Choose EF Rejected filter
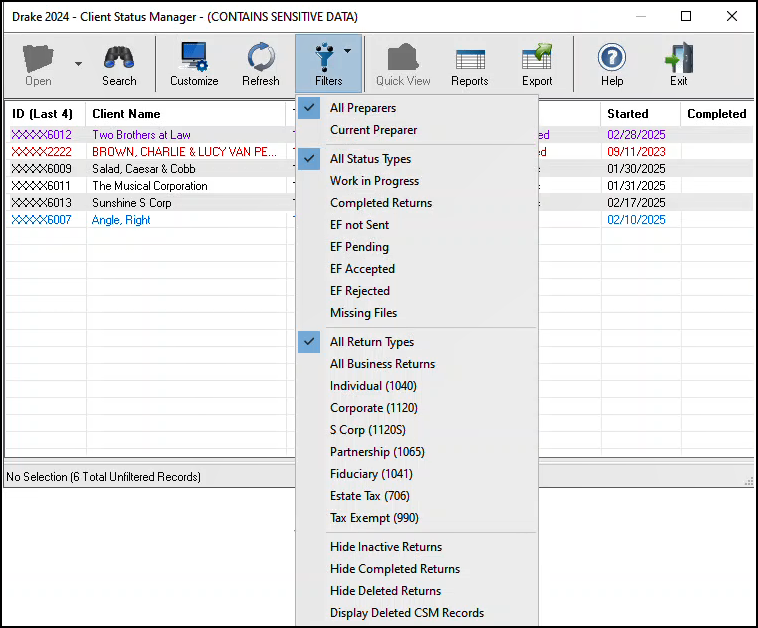The width and height of the screenshot is (758, 628). (417, 291)
